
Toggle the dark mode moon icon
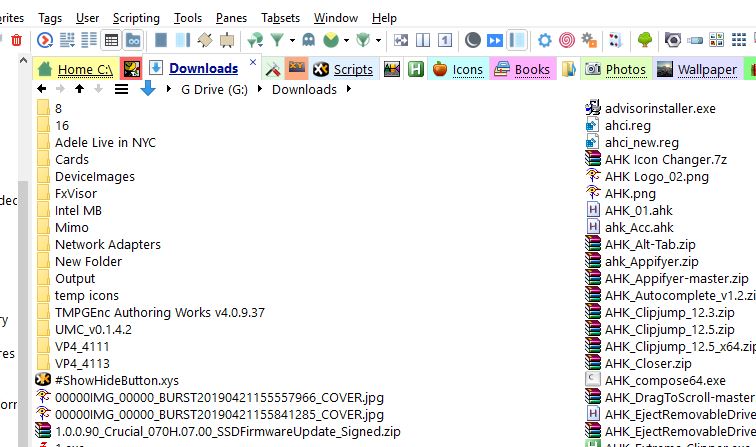pos(472,40)
